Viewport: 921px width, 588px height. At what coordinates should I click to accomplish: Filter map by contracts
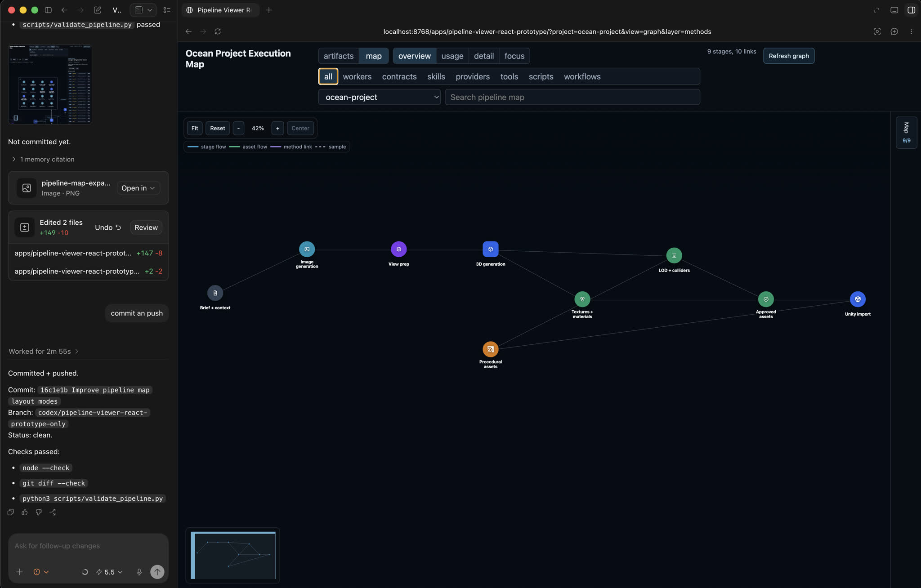[x=399, y=76]
